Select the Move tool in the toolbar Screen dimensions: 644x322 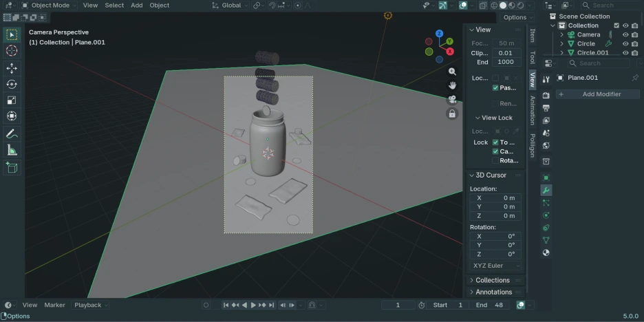(x=12, y=68)
